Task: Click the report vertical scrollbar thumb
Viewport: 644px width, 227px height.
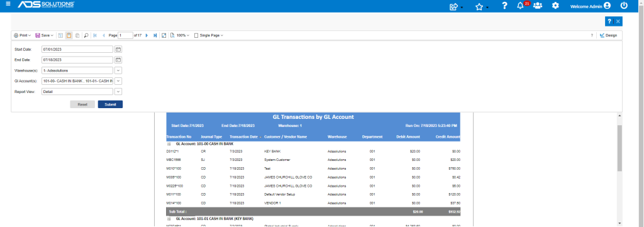Action: coord(619,148)
